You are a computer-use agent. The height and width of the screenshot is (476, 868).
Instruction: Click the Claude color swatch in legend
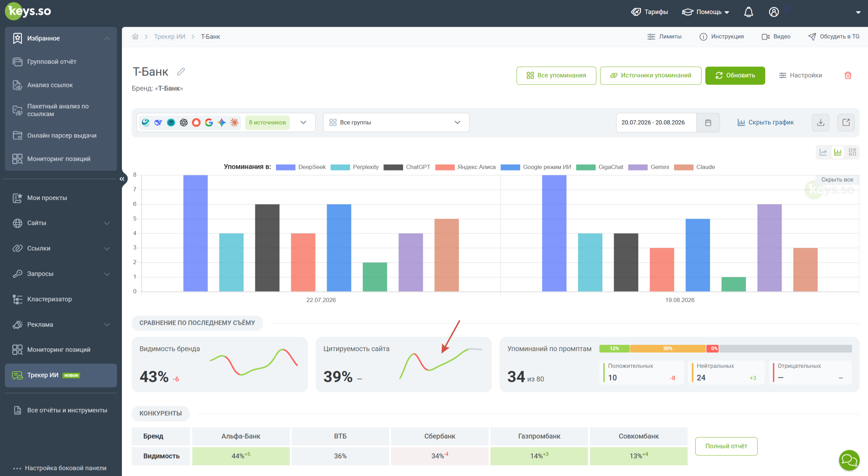(683, 167)
